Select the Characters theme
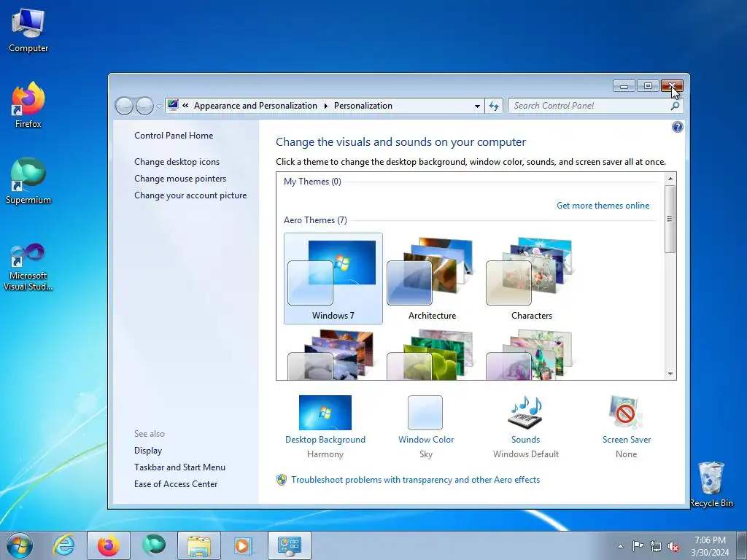 (x=531, y=279)
